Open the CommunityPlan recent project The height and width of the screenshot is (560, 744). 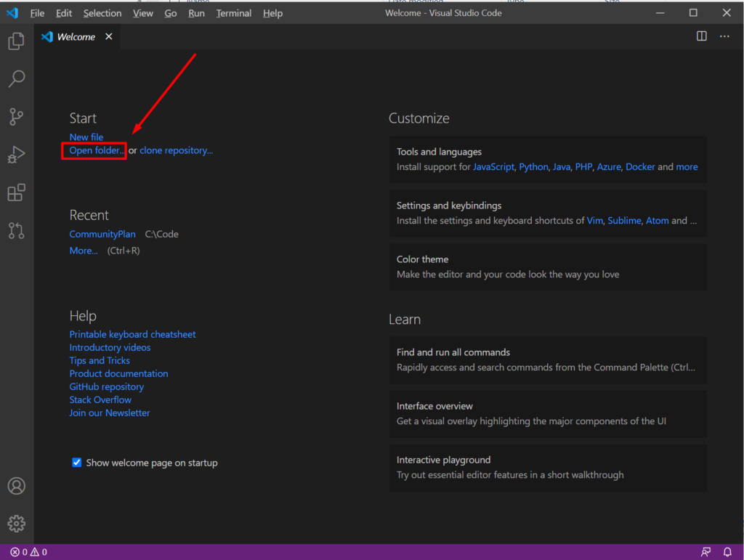point(102,235)
